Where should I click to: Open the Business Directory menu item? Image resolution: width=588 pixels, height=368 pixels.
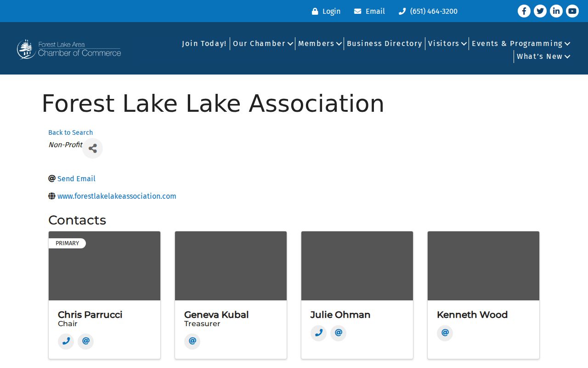(384, 44)
